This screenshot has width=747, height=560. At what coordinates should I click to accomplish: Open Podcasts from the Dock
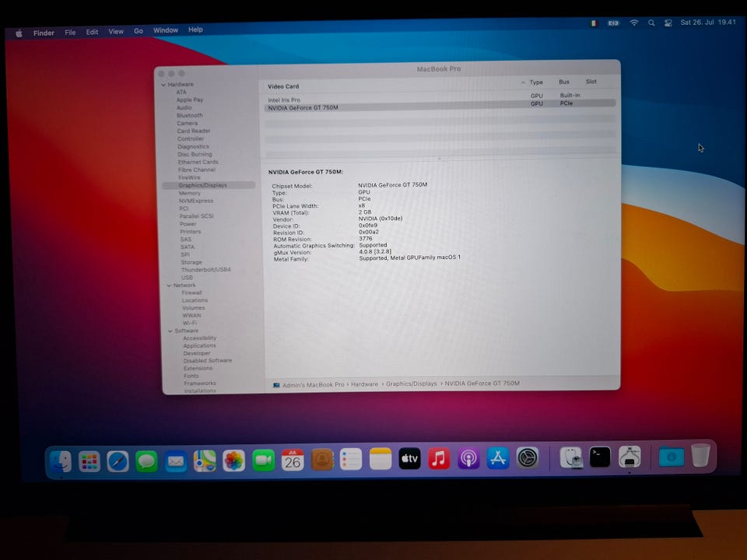click(x=468, y=459)
